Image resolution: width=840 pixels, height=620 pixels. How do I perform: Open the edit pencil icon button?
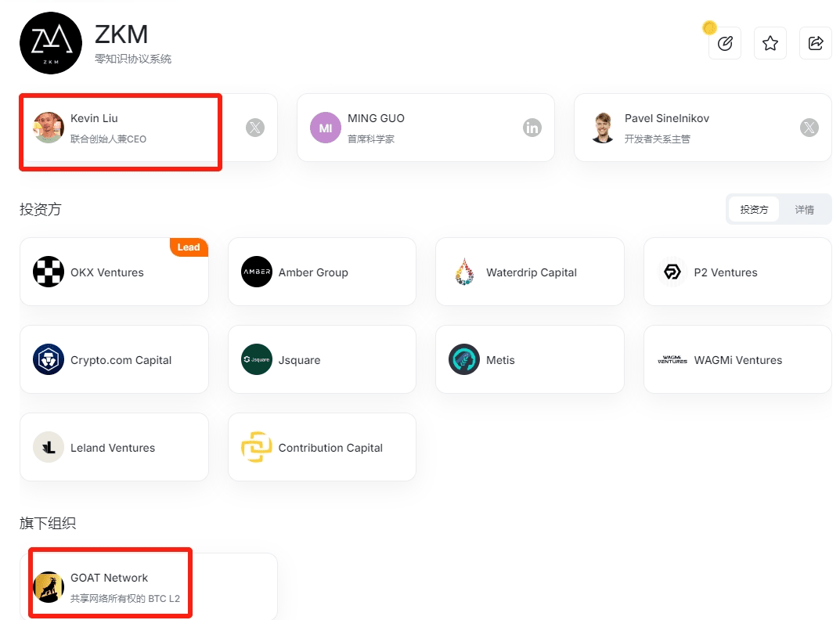[725, 43]
